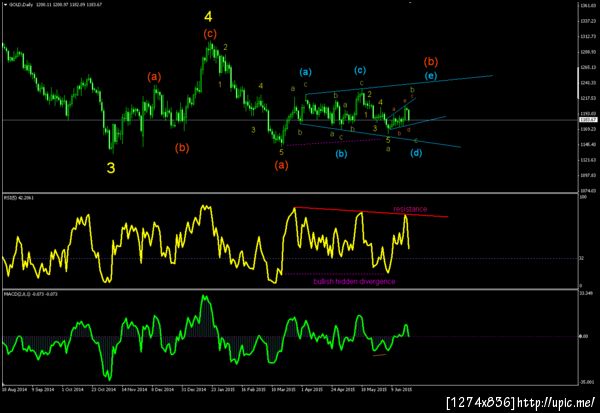Click the '14 Nov 2014' date label
The height and width of the screenshot is (413, 600).
point(134,389)
